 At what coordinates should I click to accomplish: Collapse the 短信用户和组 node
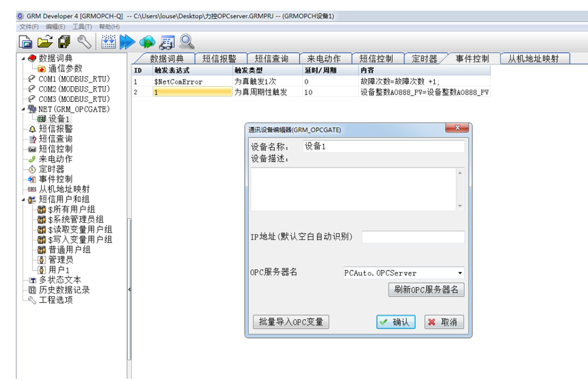tap(23, 200)
